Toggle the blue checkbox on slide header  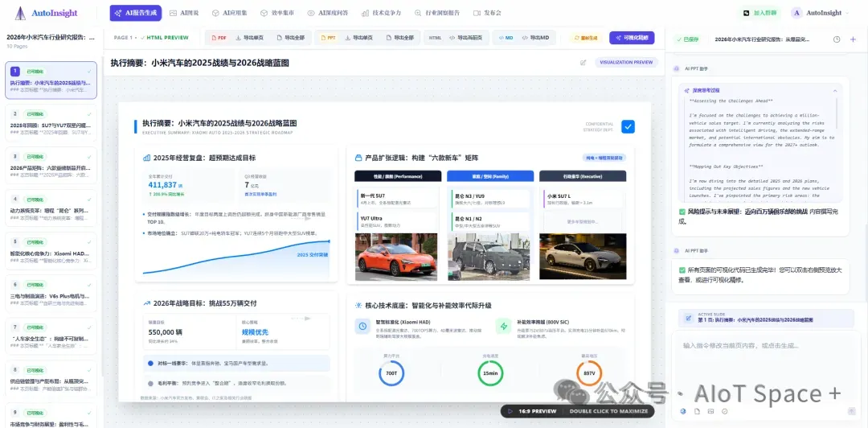628,126
